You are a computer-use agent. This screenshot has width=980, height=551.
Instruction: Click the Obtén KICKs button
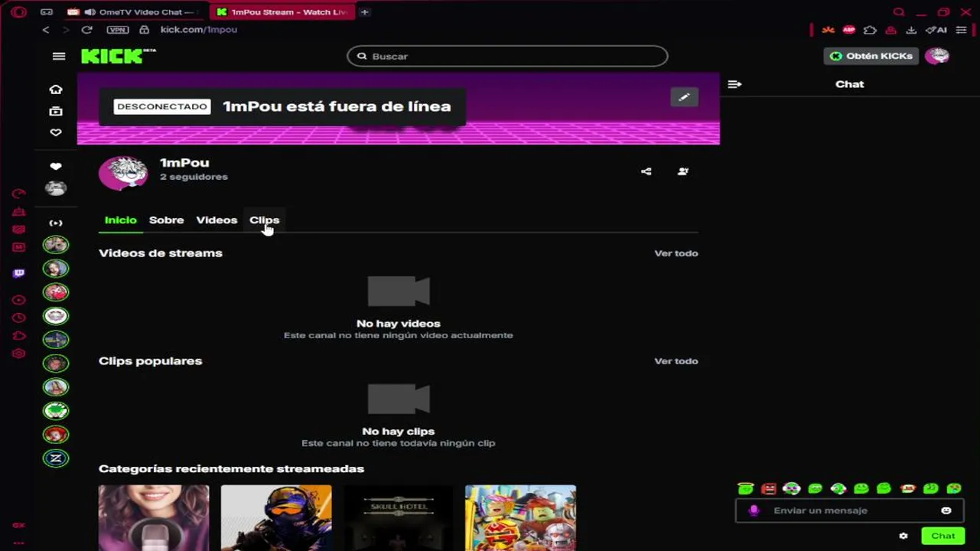tap(871, 56)
